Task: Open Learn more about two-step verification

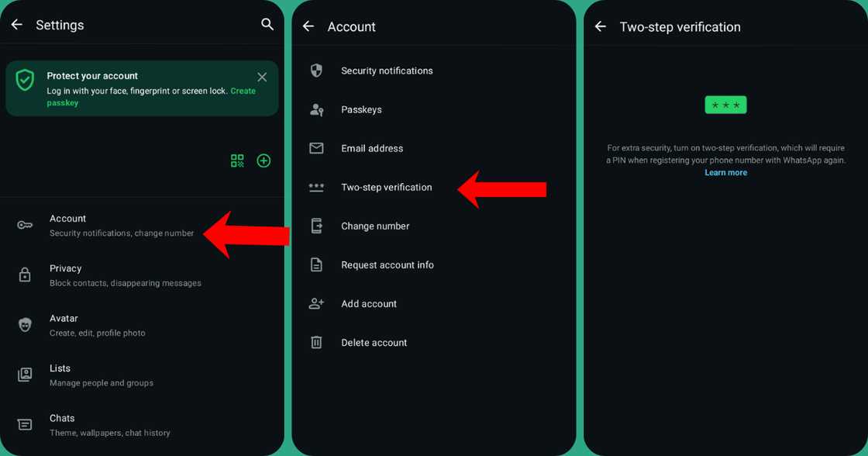Action: click(725, 172)
